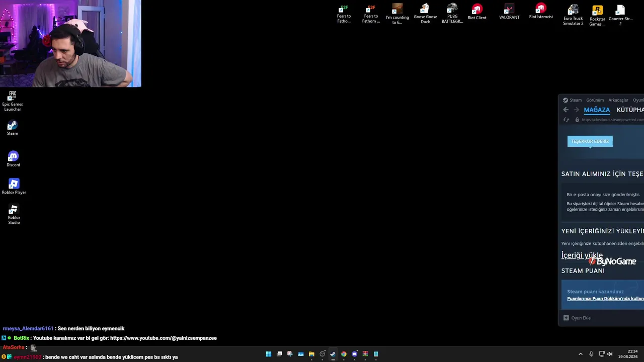
Task: Go back in the Steam window
Action: click(566, 110)
